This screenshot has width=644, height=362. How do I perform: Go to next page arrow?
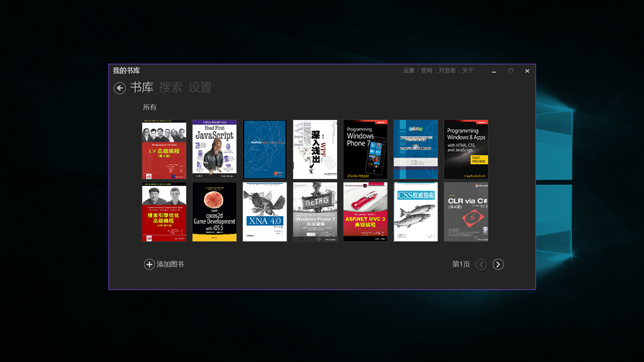click(x=498, y=265)
